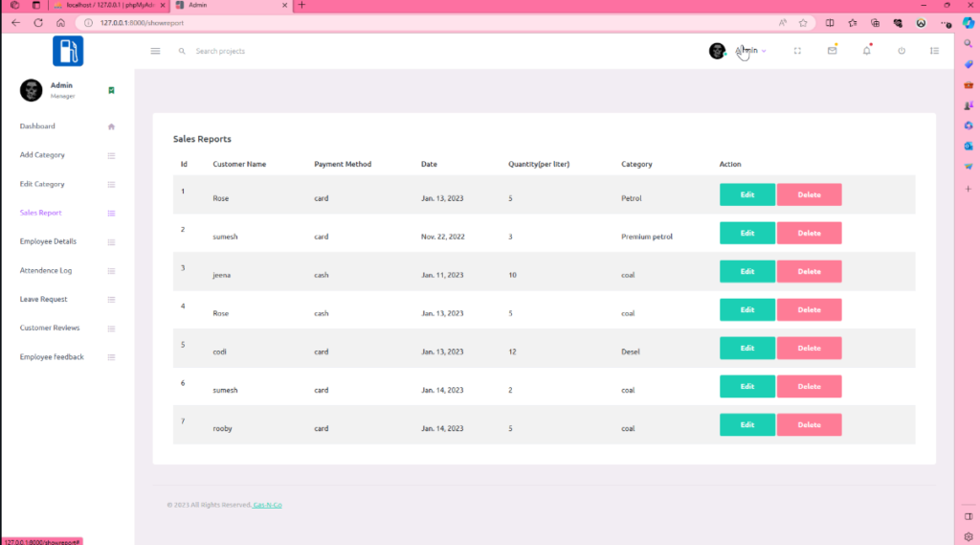980x545 pixels.
Task: Click the search magnifier icon
Action: pos(182,52)
